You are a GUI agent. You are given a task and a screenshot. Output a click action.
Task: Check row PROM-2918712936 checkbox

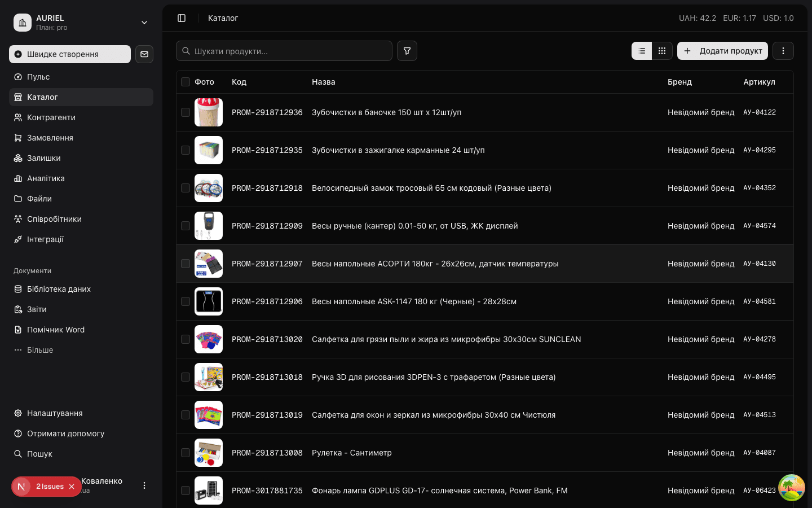click(186, 112)
